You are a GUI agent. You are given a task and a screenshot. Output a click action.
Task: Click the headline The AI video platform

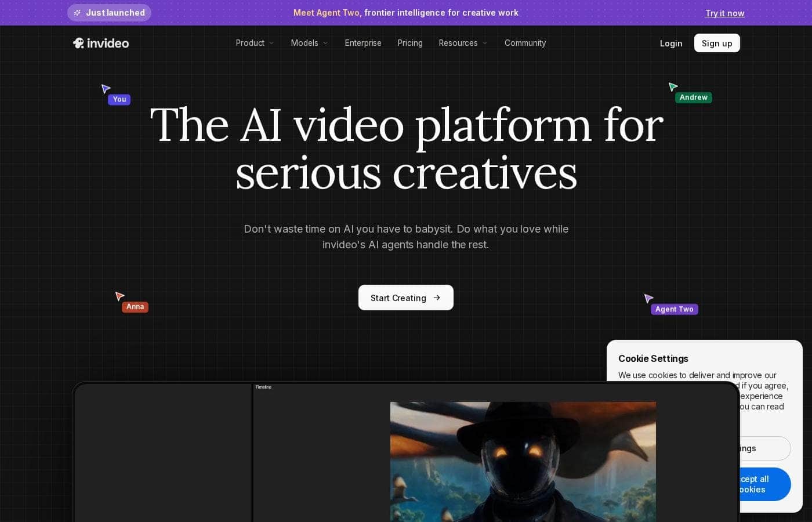(406, 148)
